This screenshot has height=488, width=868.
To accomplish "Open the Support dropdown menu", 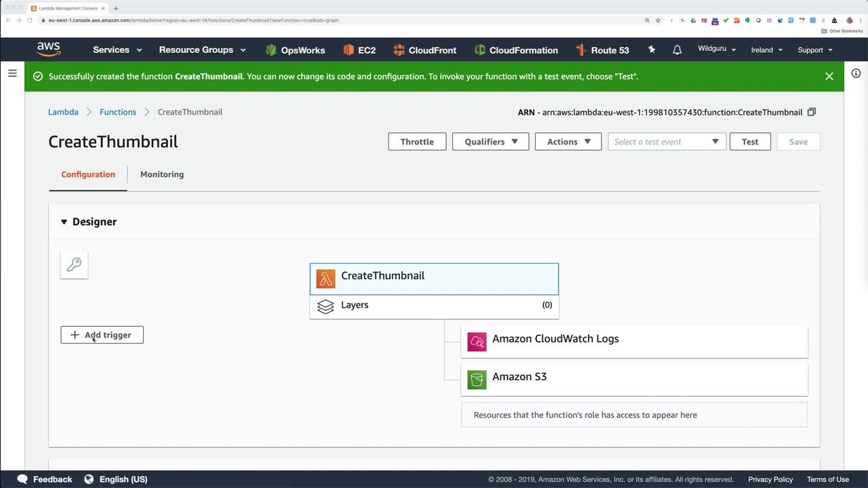I will click(x=815, y=49).
